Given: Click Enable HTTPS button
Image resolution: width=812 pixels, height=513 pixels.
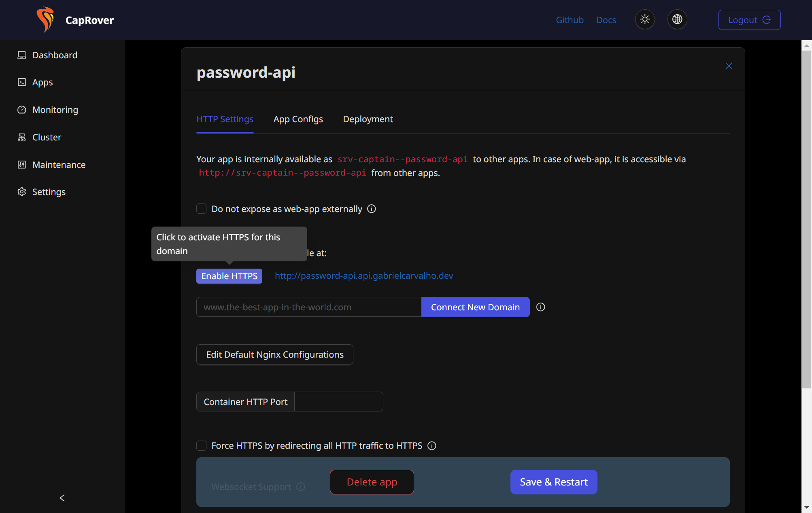Looking at the screenshot, I should click(x=229, y=276).
